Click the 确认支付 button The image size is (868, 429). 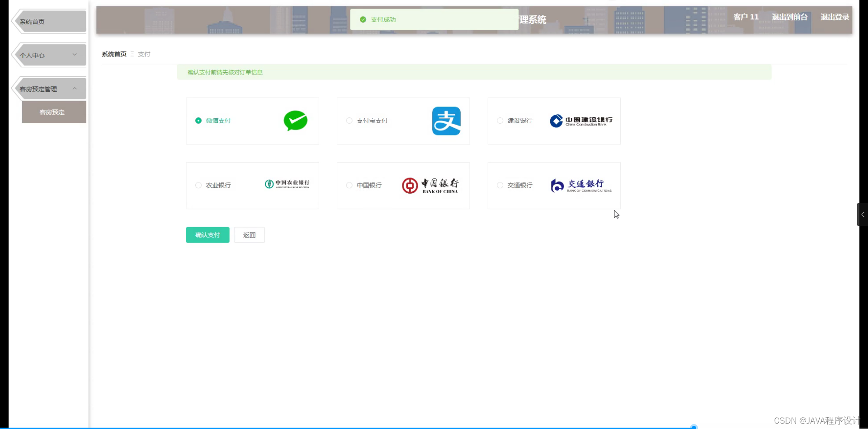[208, 235]
